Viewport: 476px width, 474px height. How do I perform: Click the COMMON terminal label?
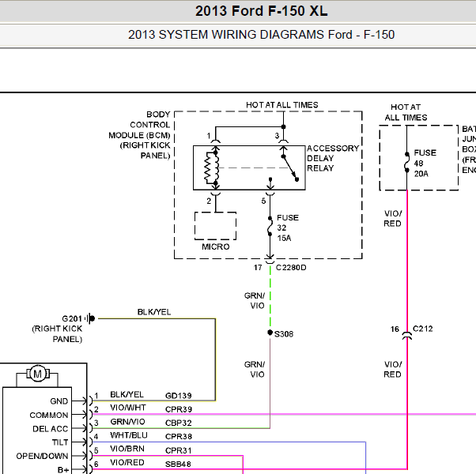[x=49, y=415]
